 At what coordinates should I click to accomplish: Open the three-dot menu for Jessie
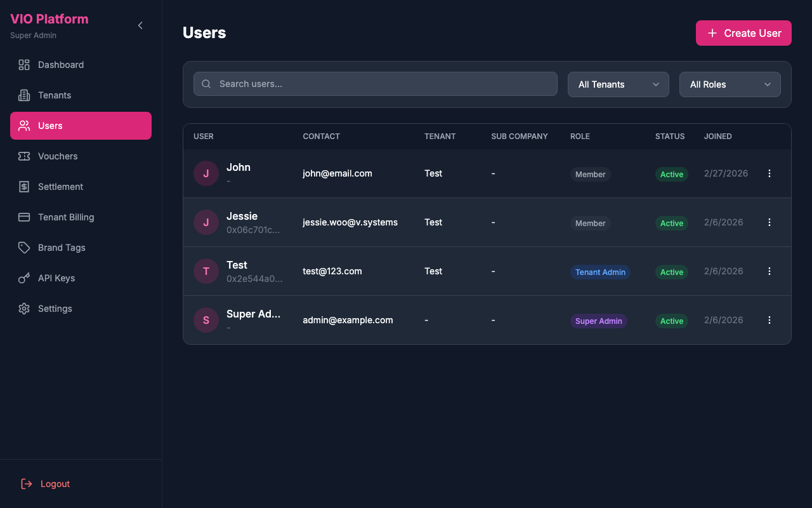point(769,222)
